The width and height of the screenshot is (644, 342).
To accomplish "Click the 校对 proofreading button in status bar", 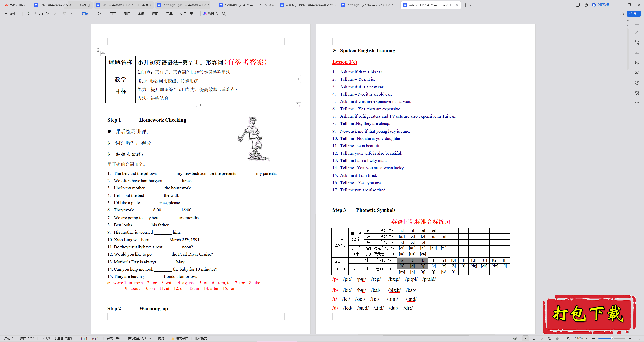I will click(x=161, y=338).
